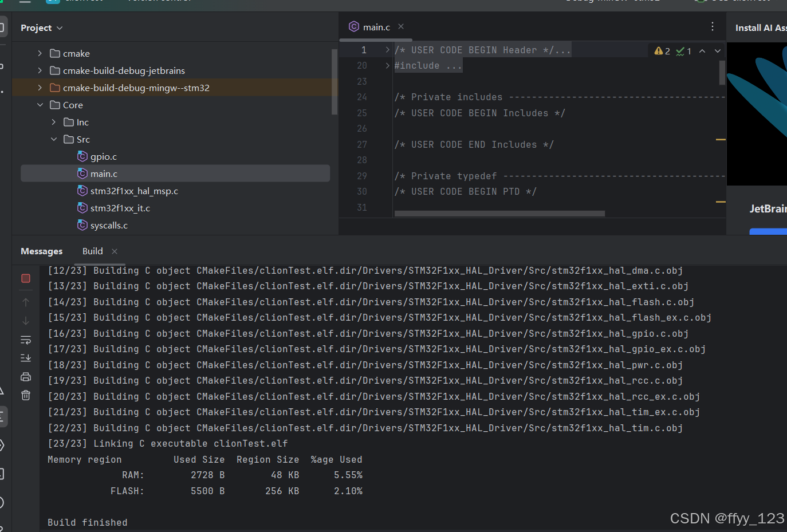Viewport: 787px width, 532px height.
Task: Print the build output
Action: 25,376
